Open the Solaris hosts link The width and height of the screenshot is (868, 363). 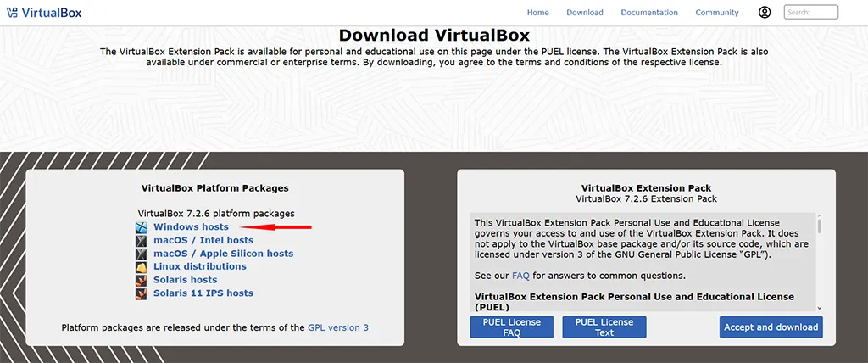[185, 280]
